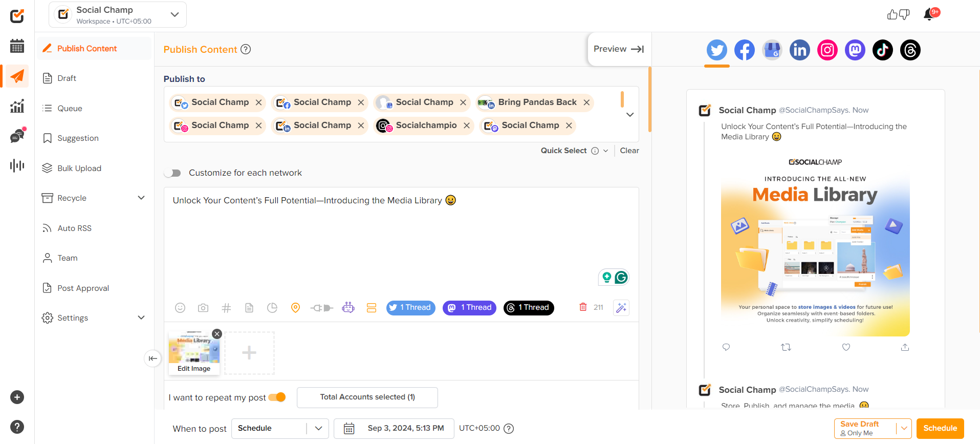Remove the Bring Pandas Back account
This screenshot has width=980, height=444.
[x=586, y=102]
